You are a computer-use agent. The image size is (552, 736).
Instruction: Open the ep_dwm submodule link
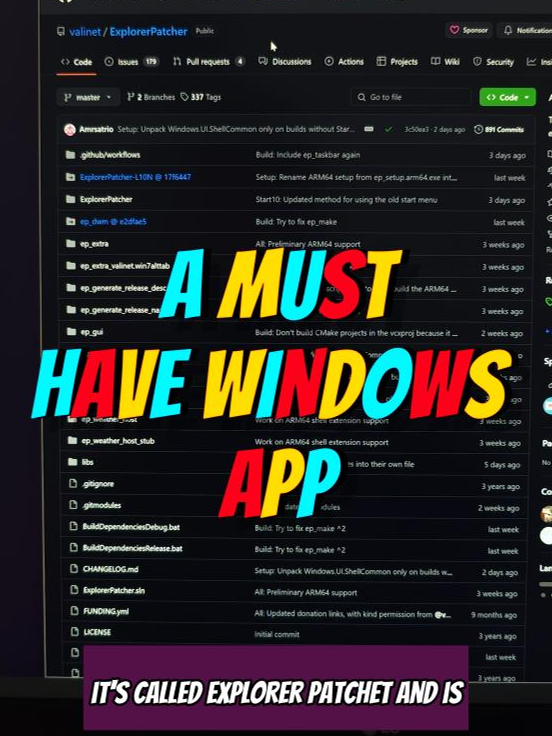(x=113, y=222)
